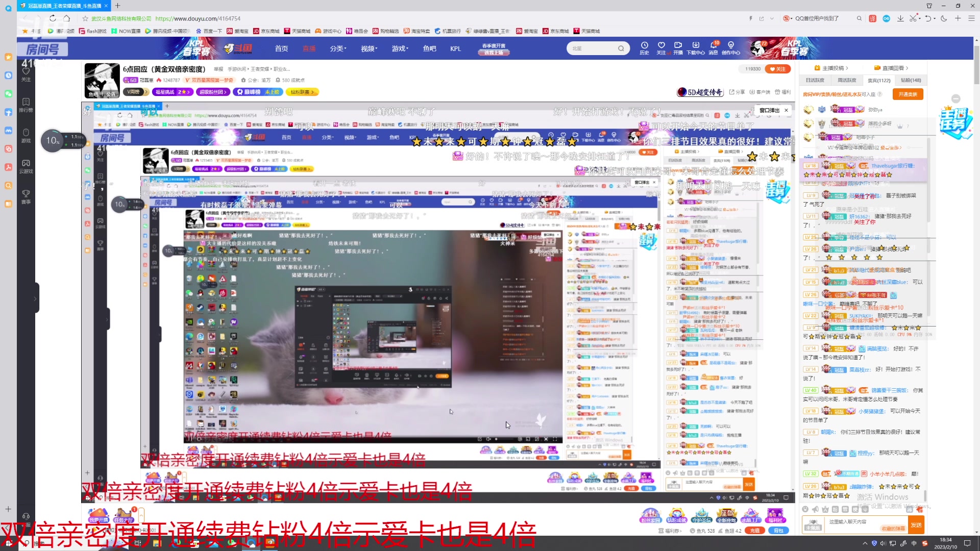Click the 充值 recharge button
The width and height of the screenshot is (980, 551).
[755, 531]
